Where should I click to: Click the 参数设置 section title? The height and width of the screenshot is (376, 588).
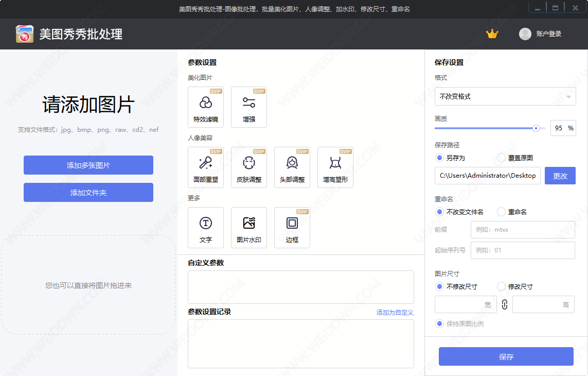tap(202, 62)
